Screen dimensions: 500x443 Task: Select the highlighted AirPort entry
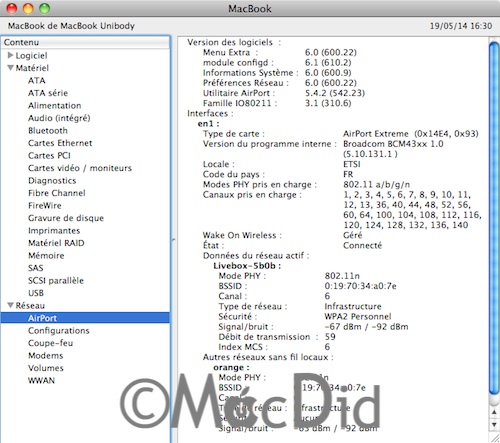(x=85, y=318)
